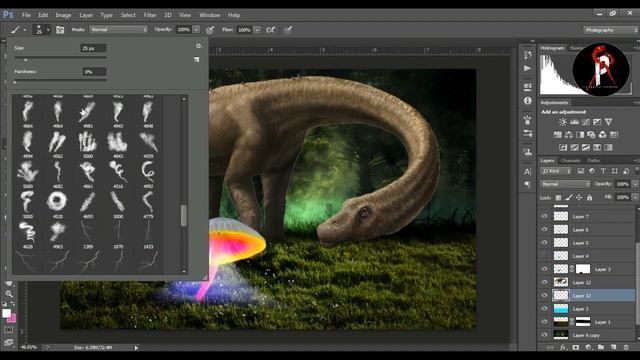Screen dimensions: 640x360
Task: Add a Curves adjustment layer
Action: point(586,122)
